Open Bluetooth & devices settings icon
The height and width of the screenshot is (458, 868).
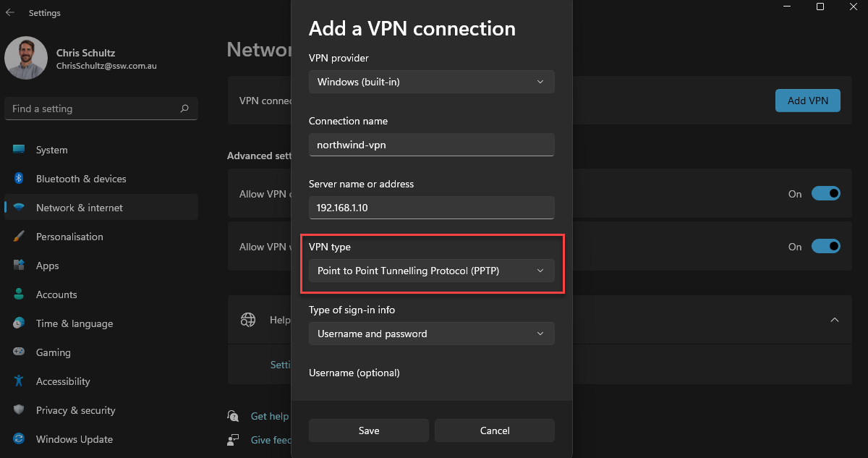pos(20,179)
